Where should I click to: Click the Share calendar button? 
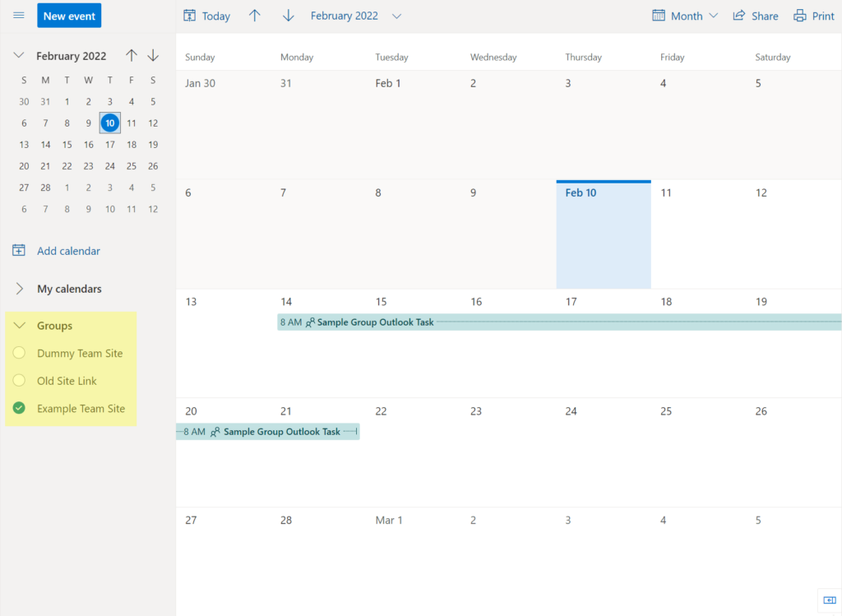click(x=756, y=16)
